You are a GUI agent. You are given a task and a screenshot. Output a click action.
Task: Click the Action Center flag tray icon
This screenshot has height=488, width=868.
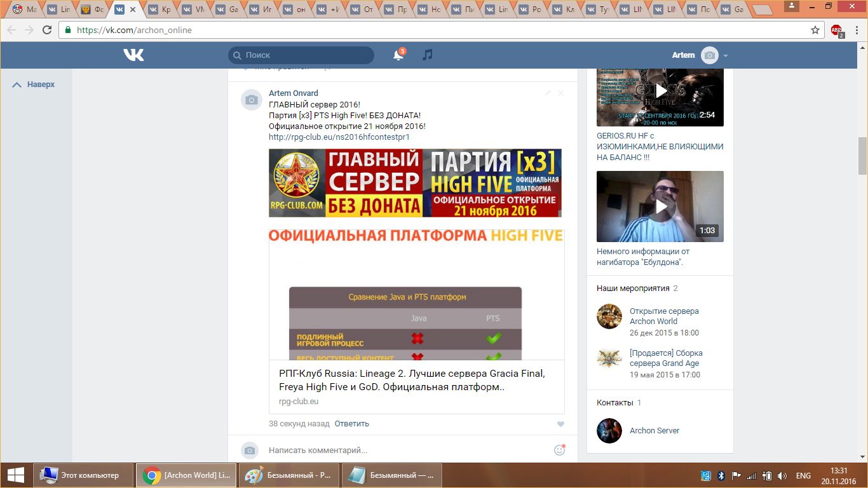pos(736,475)
